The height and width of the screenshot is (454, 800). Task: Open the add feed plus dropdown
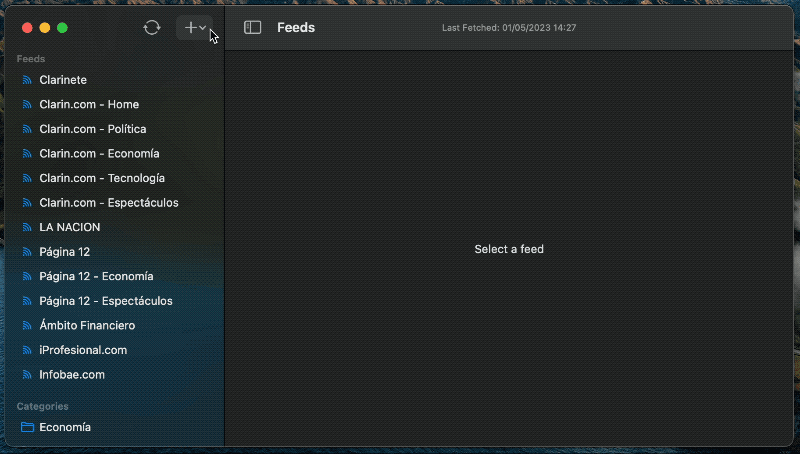point(194,28)
